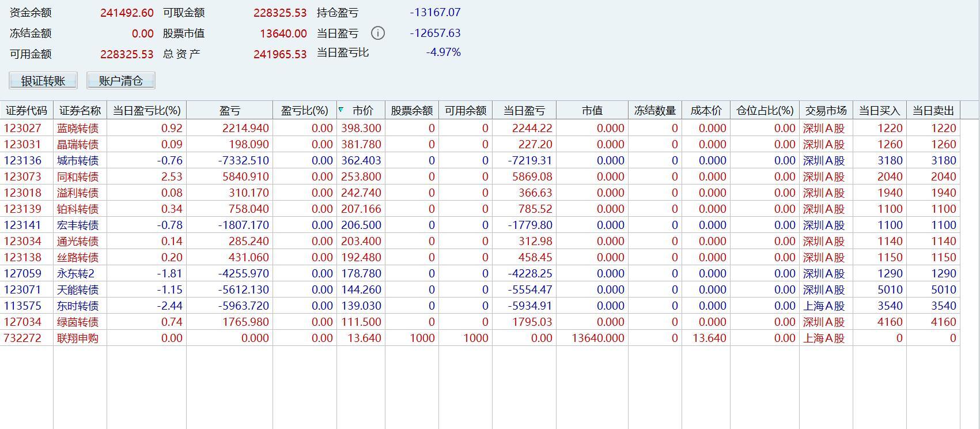
Task: Click the 仓位占比(%) column header
Action: tap(765, 110)
